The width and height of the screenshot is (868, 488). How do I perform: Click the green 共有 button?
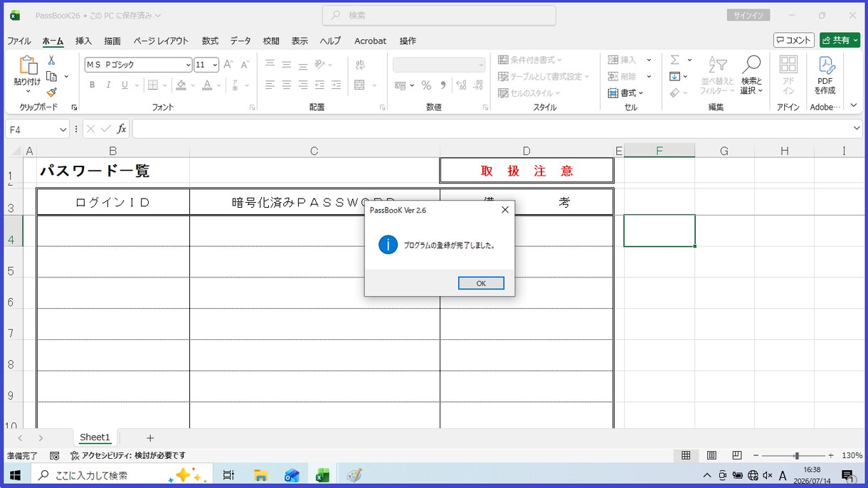(840, 41)
